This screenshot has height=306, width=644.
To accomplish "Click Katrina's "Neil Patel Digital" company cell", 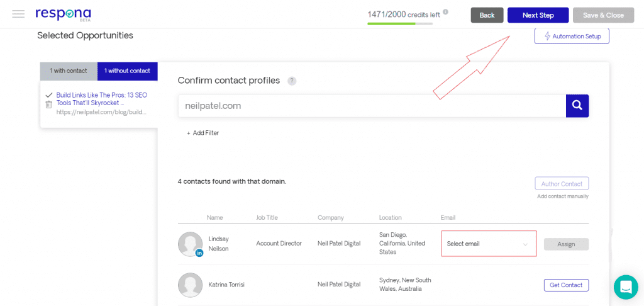I will point(339,285).
